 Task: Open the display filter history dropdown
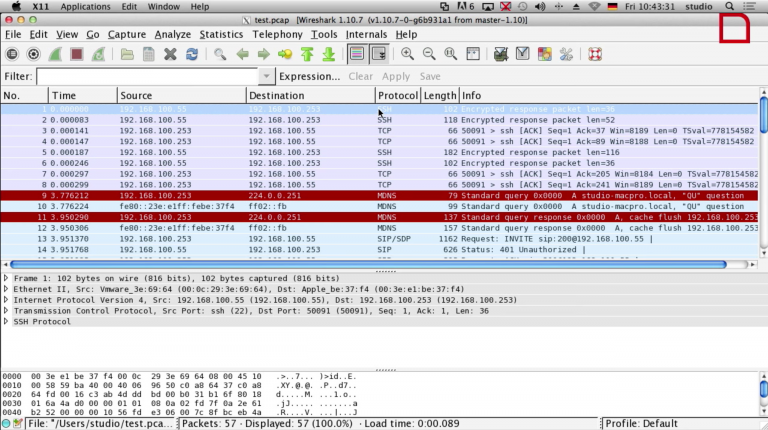pyautogui.click(x=266, y=76)
